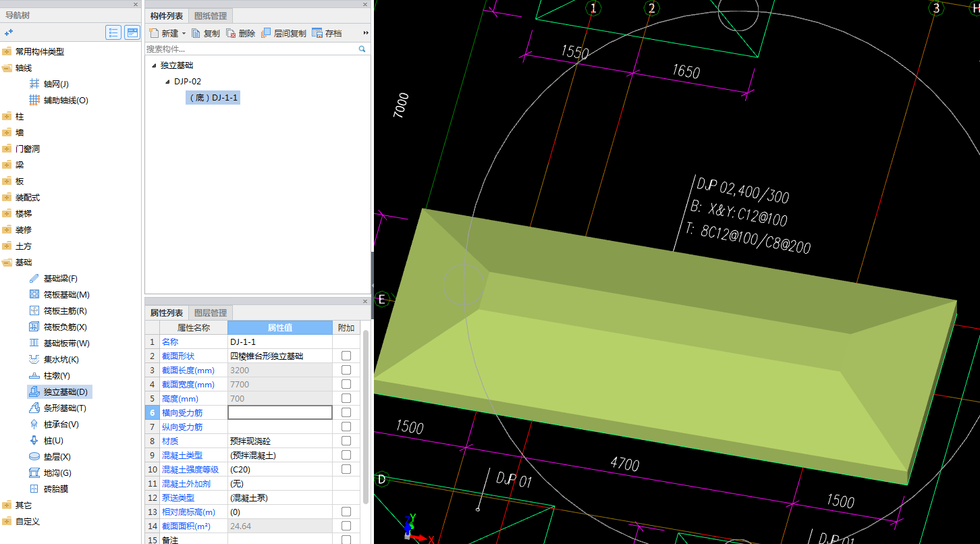Image resolution: width=980 pixels, height=544 pixels.
Task: Switch to 图纸管理 tab
Action: (211, 16)
